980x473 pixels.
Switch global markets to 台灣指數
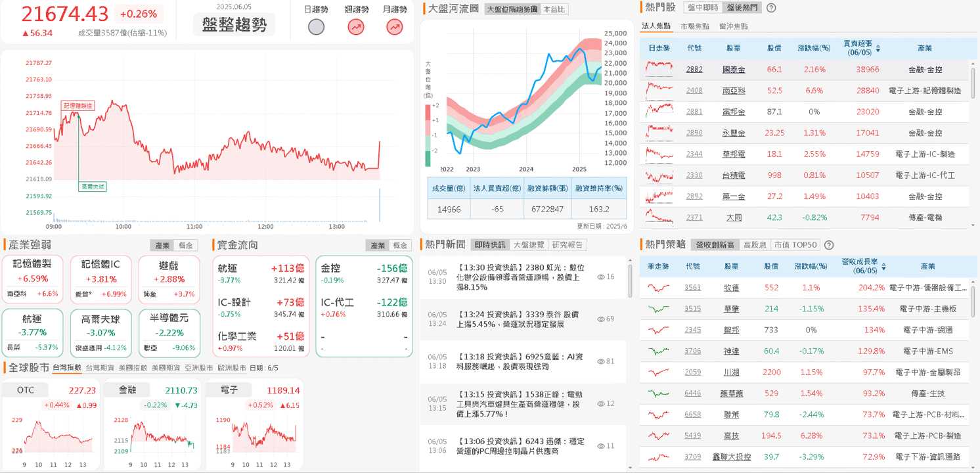[x=66, y=368]
